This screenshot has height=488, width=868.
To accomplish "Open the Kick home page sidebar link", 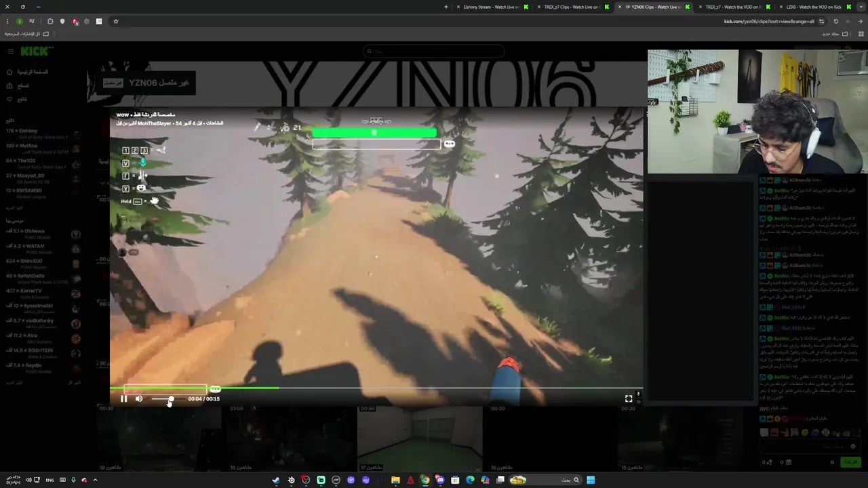I will [x=27, y=72].
